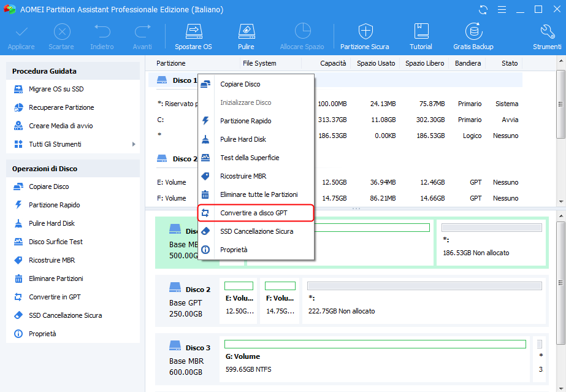Expand the Tutti Gli Strumenti submenu arrow
Image resolution: width=566 pixels, height=392 pixels.
(x=134, y=144)
